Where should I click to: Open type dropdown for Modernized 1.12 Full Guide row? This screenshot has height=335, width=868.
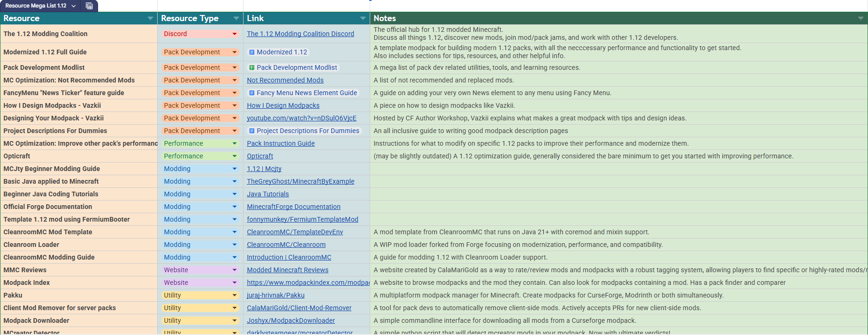click(235, 52)
